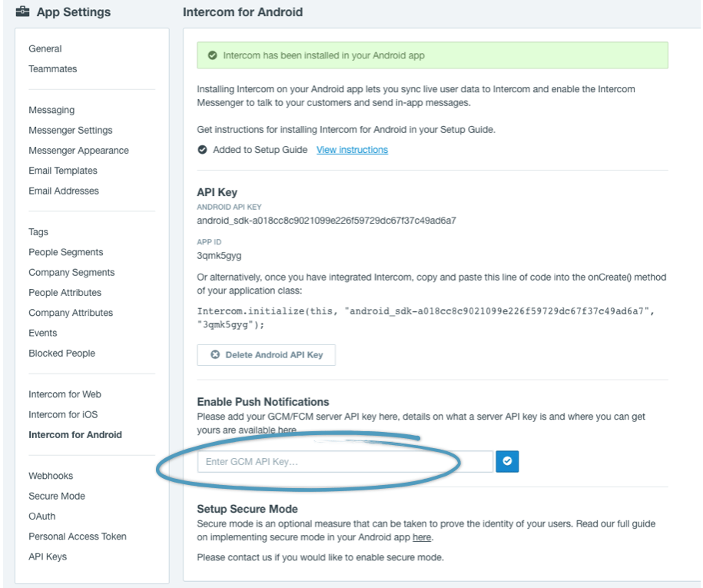Go to Webhooks settings

coord(51,476)
